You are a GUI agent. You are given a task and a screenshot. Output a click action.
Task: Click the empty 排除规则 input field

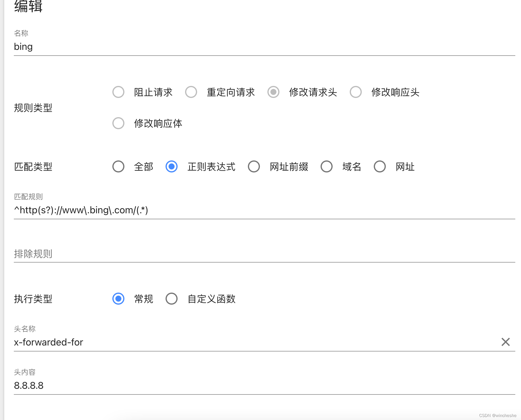[x=264, y=254]
